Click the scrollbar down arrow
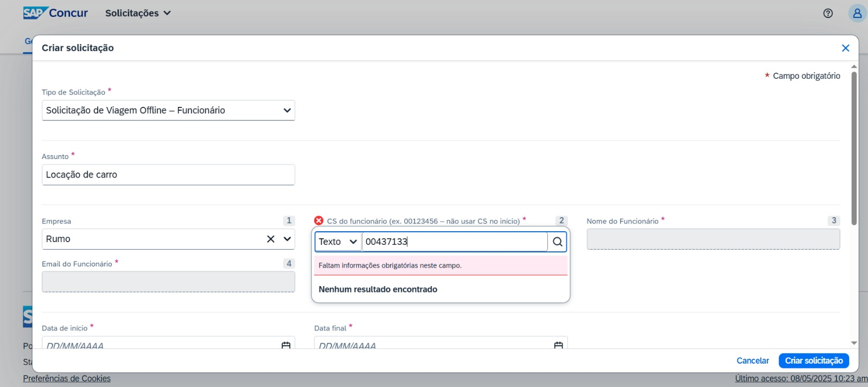Image resolution: width=868 pixels, height=387 pixels. tap(854, 343)
